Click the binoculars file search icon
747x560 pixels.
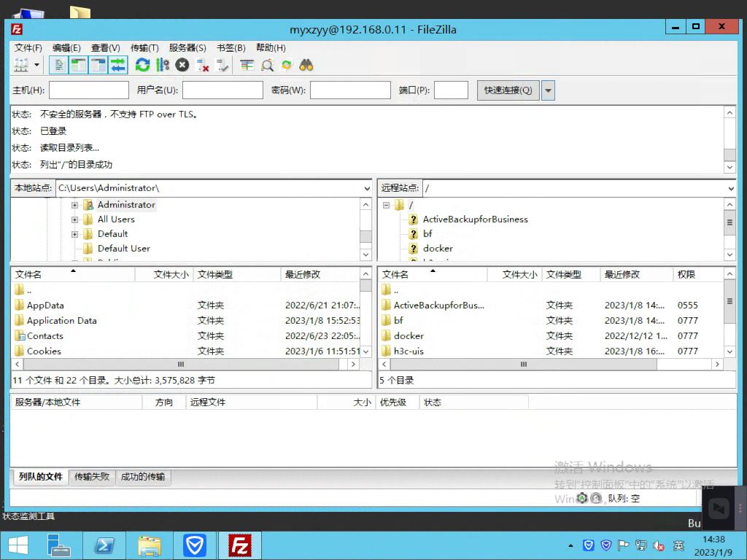click(306, 65)
